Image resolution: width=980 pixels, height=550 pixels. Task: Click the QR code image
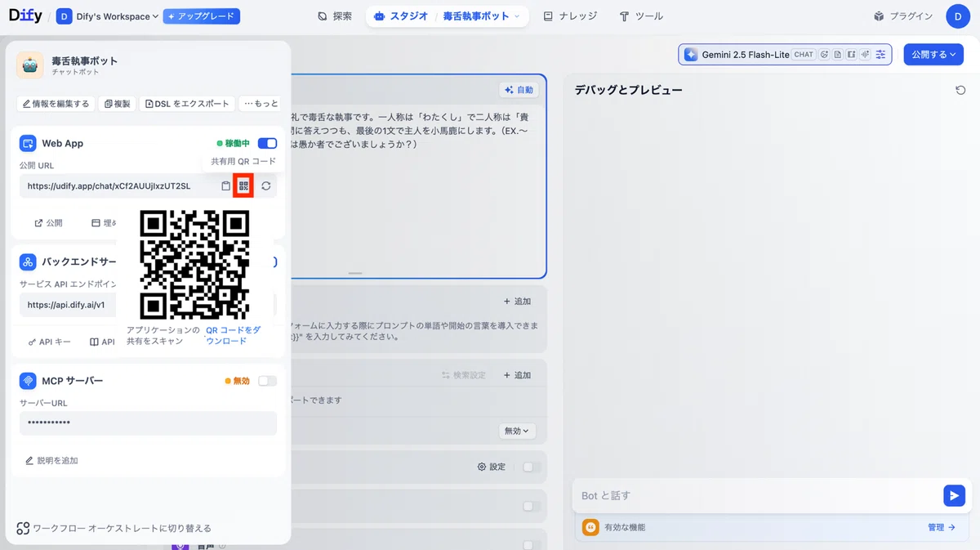194,264
